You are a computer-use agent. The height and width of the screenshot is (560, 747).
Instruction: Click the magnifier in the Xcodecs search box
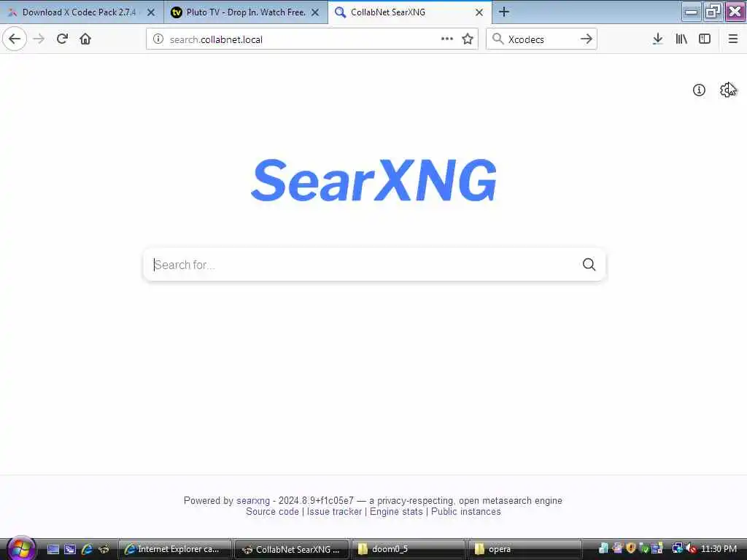tap(498, 39)
